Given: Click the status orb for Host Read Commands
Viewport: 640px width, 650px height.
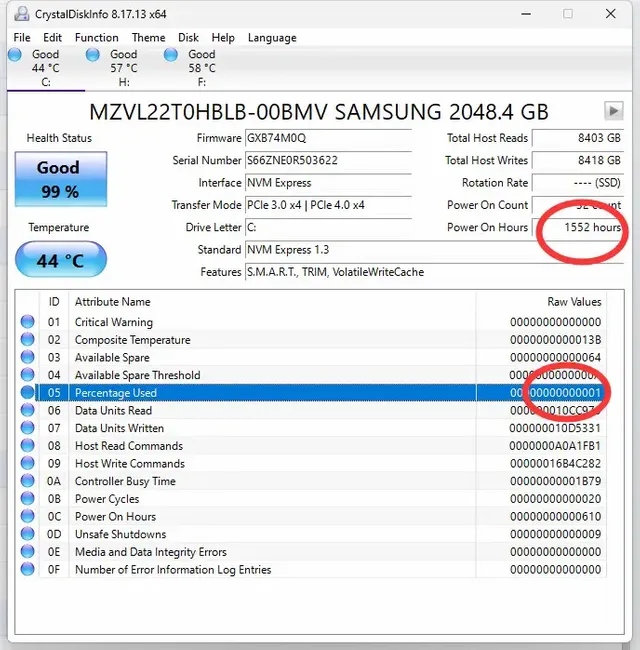Looking at the screenshot, I should pos(27,446).
